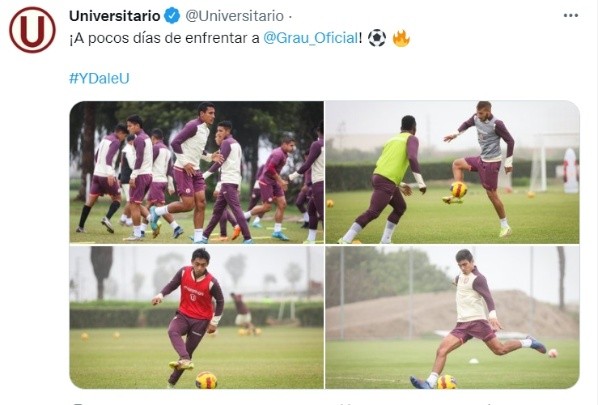Click the blue verified badge next to Universitario
This screenshot has width=598, height=405.
coord(172,16)
